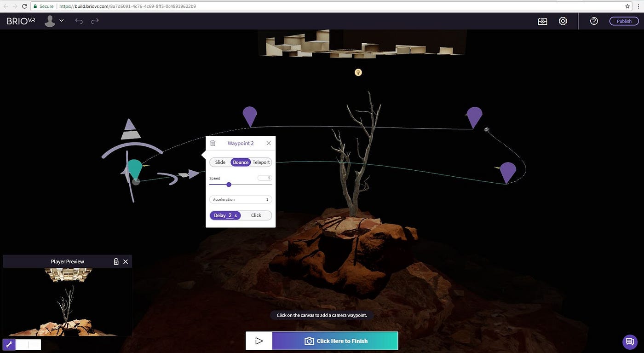Screen dimensions: 644x353
Task: Click the redo arrow icon
Action: (x=95, y=21)
